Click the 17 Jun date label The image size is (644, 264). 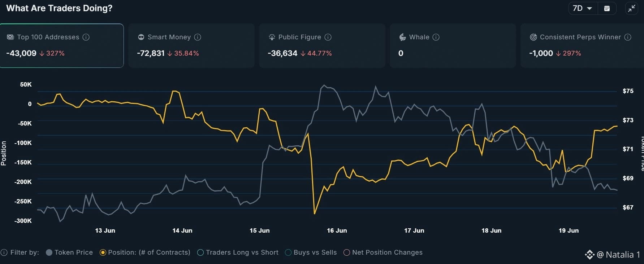tap(414, 230)
